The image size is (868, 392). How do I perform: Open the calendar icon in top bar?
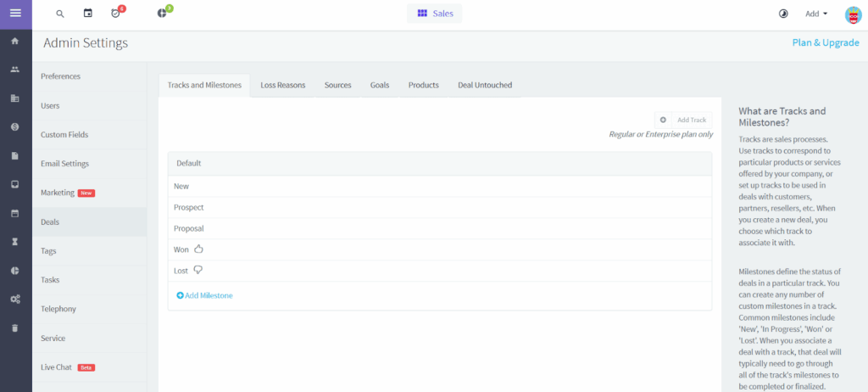point(88,14)
